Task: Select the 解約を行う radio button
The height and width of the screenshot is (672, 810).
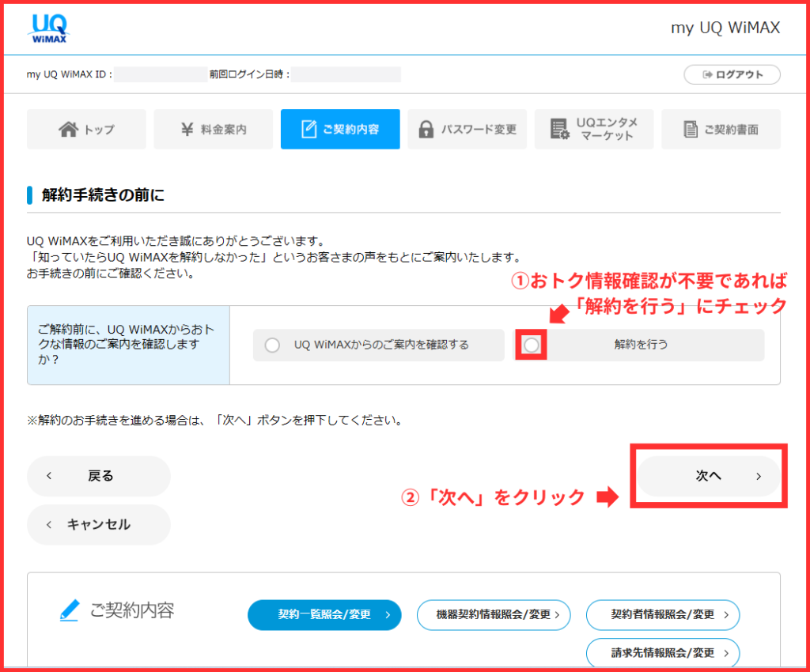Action: [x=531, y=345]
